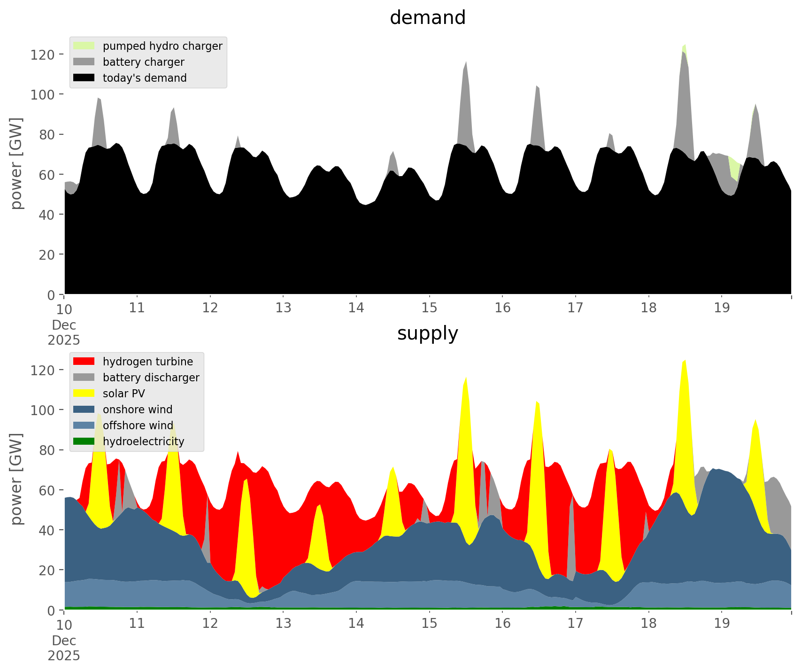Select the battery discharger legend swatch
Screen dimensions: 801x672
coord(84,378)
